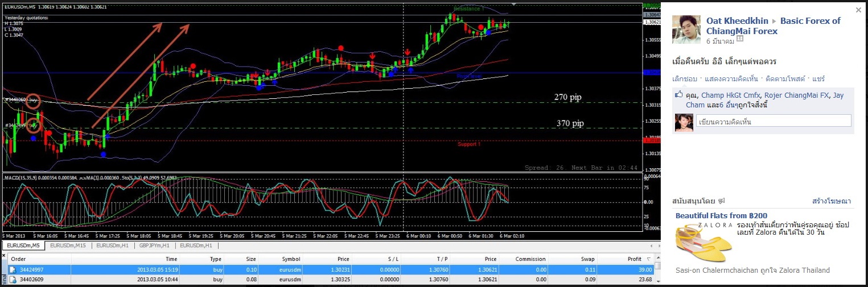The image size is (868, 287).
Task: Click the สร้างโฆษณา create ad link
Action: coord(832,201)
